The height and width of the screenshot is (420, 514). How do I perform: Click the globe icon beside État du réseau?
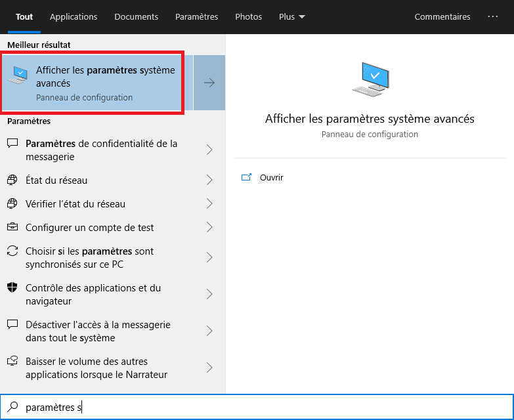[x=12, y=180]
